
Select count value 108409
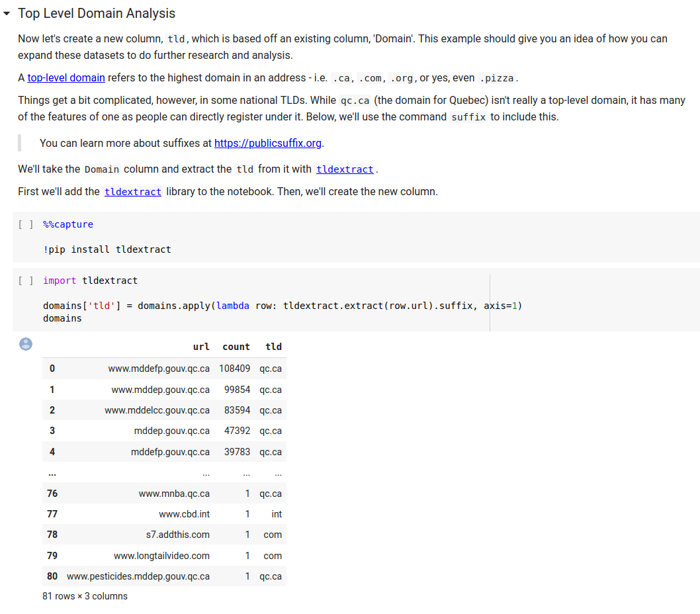click(x=234, y=369)
